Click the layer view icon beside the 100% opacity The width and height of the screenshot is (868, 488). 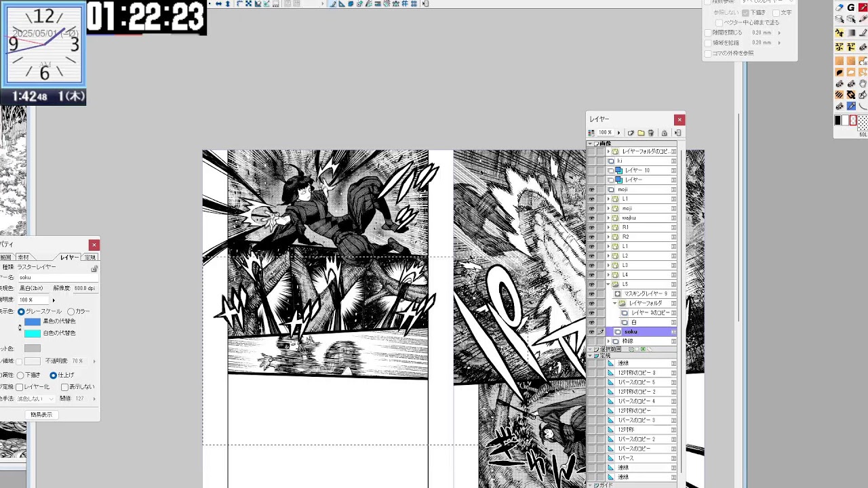(591, 133)
